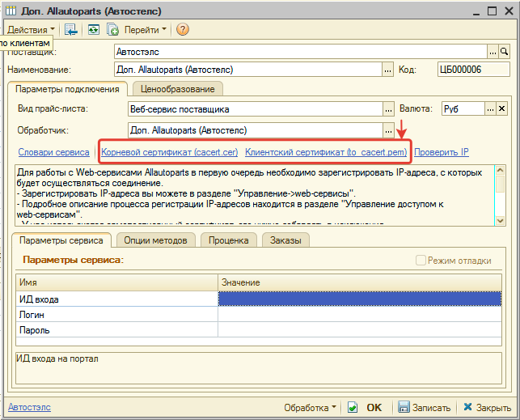The width and height of the screenshot is (520, 420).
Task: Switch to Ценообразование tab
Action: 177,89
